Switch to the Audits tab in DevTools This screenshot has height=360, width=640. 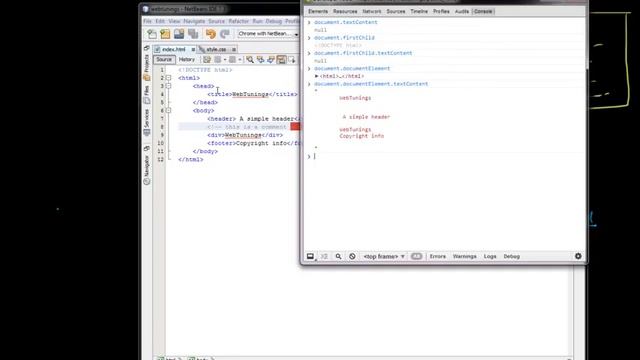tap(462, 11)
